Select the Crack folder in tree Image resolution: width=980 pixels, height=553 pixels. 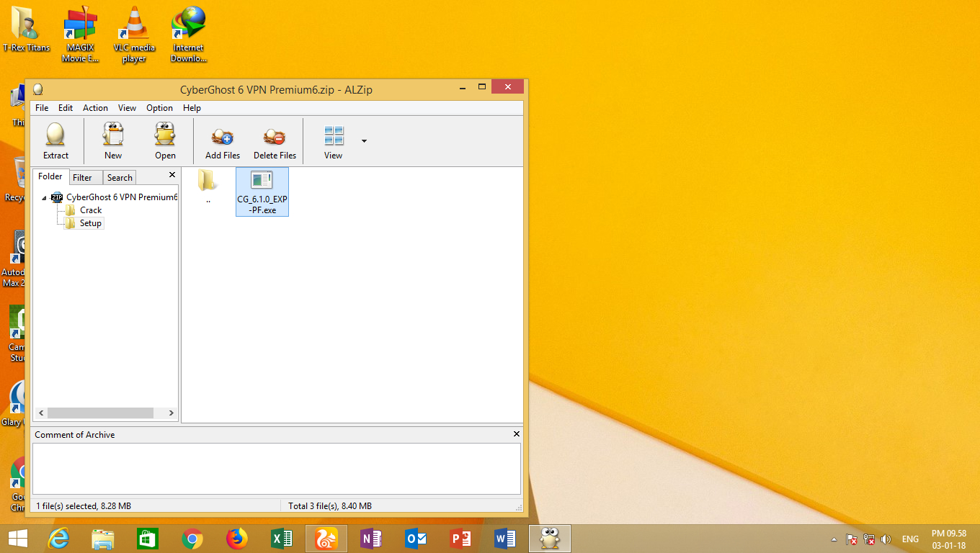91,210
